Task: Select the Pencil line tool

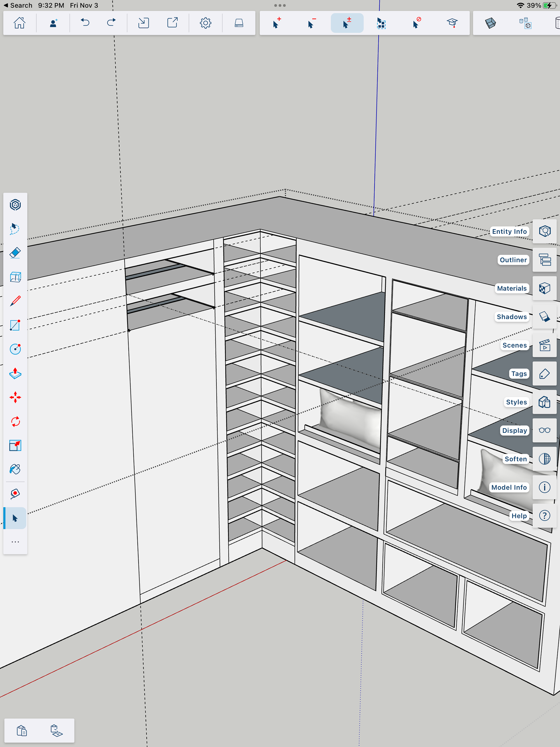Action: tap(15, 301)
